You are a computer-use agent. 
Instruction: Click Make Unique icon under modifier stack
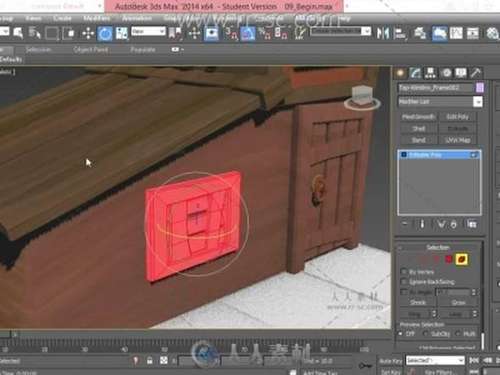click(x=441, y=224)
